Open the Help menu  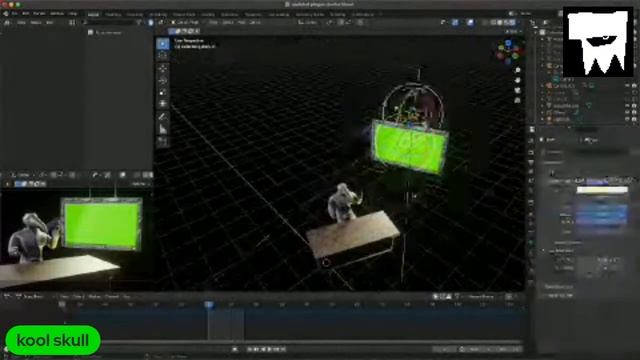(x=73, y=13)
